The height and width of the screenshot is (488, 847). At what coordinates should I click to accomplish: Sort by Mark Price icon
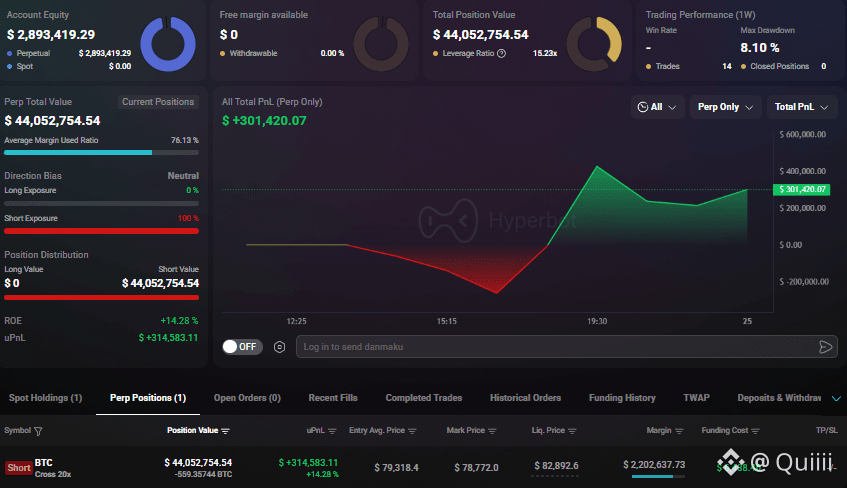click(x=492, y=431)
